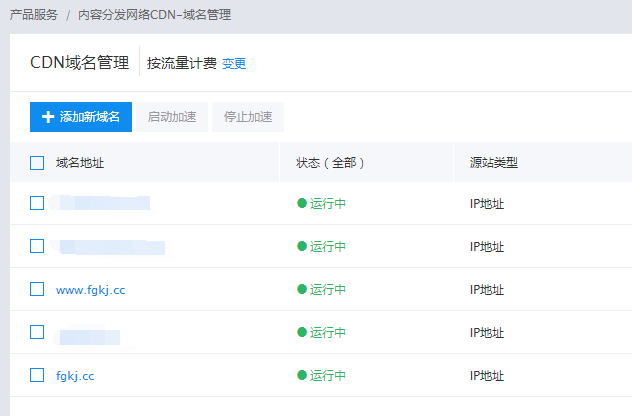This screenshot has width=632, height=416.
Task: Click the 变更 link beside 按流量计费
Action: click(x=234, y=64)
